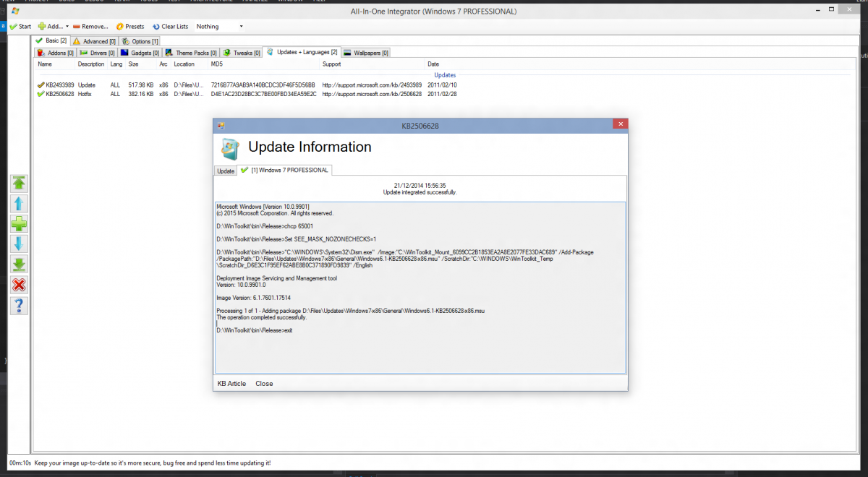
Task: Click the Start integration button
Action: [20, 27]
